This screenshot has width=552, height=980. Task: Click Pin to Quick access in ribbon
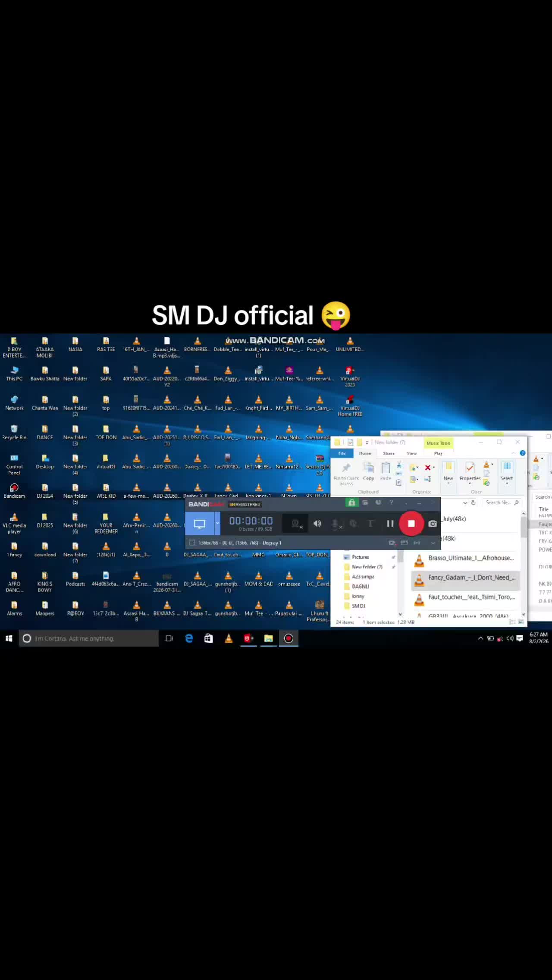tap(346, 473)
